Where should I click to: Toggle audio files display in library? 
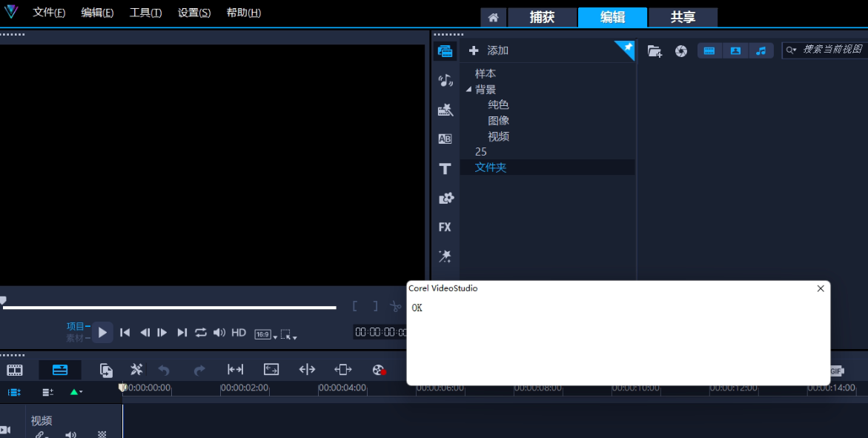[761, 51]
